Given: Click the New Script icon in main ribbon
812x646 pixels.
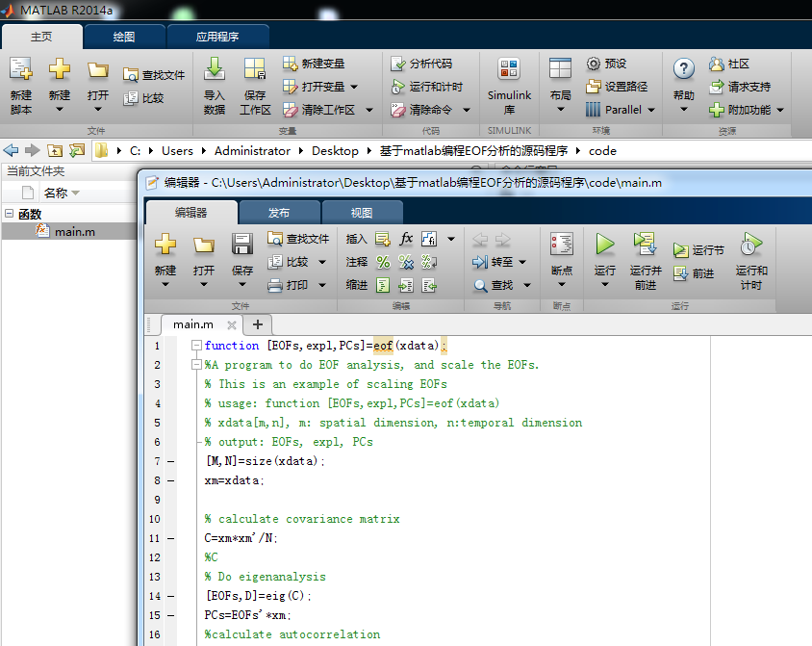Looking at the screenshot, I should pyautogui.click(x=21, y=69).
